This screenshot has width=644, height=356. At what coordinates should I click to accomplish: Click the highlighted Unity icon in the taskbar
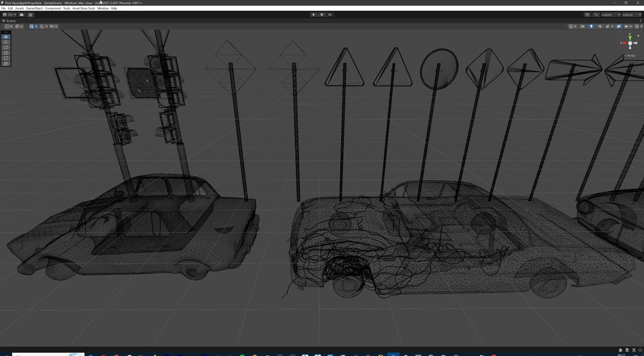pos(393,354)
